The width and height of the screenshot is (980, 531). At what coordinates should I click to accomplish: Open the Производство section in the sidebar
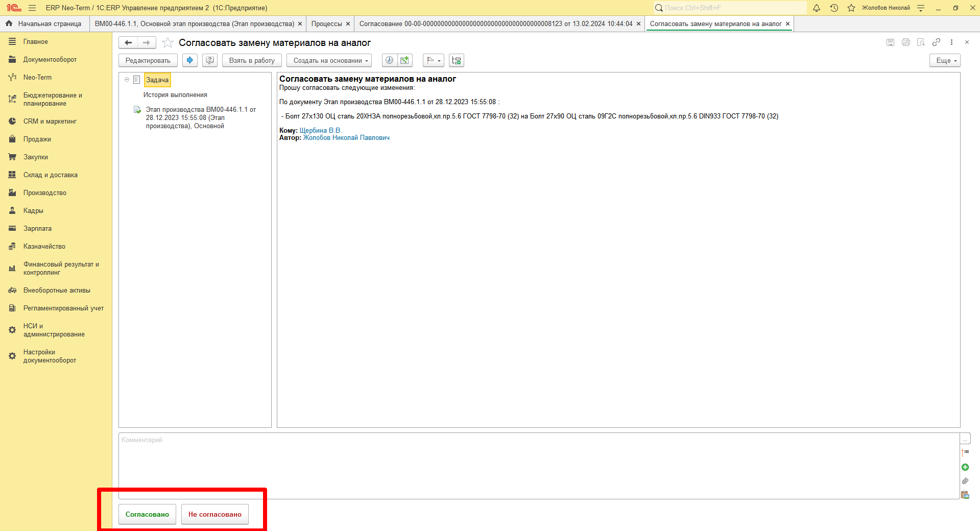(45, 192)
